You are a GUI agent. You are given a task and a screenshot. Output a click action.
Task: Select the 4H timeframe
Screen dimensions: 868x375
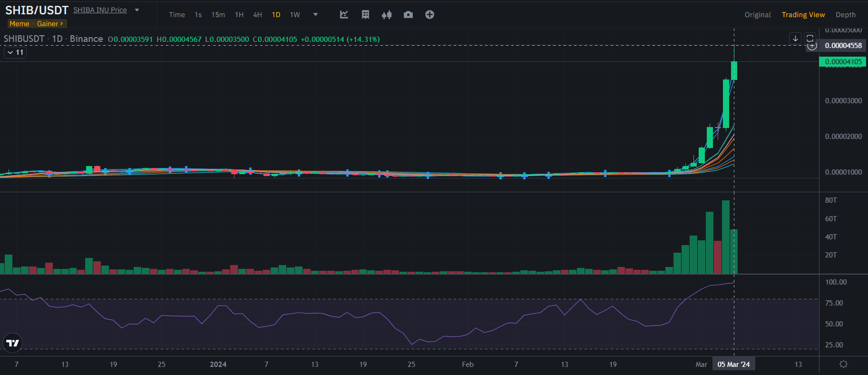click(x=257, y=15)
